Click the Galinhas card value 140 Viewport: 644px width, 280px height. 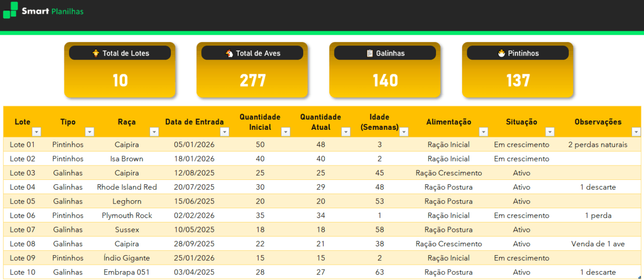[385, 80]
